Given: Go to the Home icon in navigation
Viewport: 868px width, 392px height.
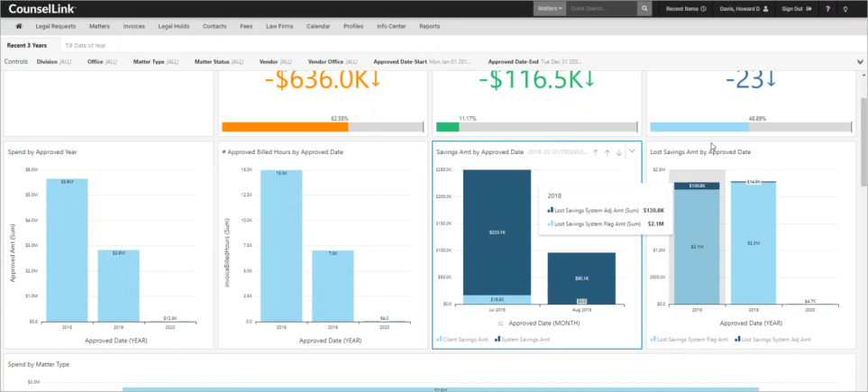Looking at the screenshot, I should 18,26.
